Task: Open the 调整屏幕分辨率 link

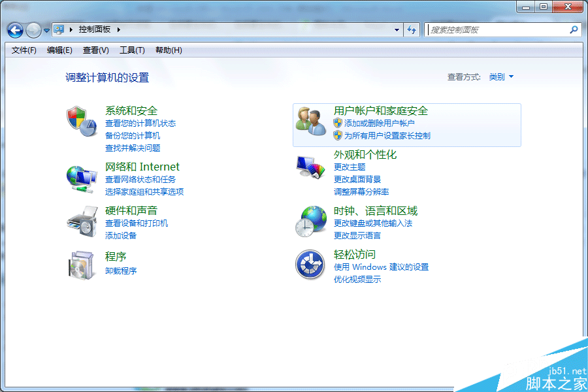Action: pos(361,192)
